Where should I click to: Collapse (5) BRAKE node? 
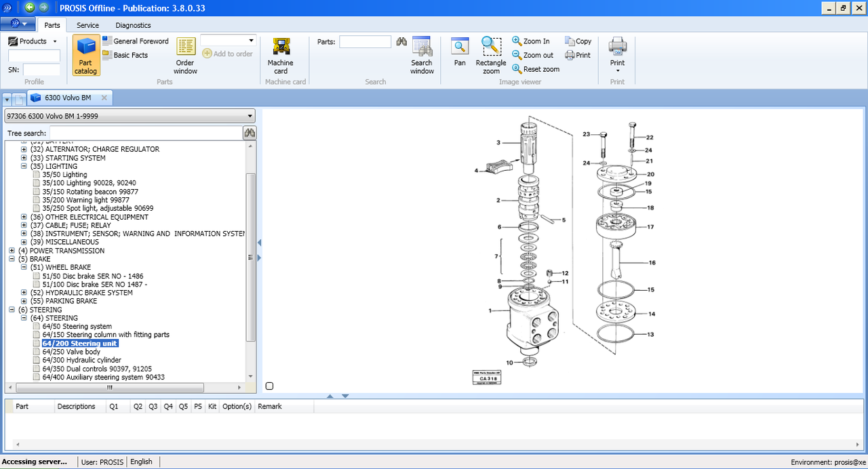[x=12, y=259]
